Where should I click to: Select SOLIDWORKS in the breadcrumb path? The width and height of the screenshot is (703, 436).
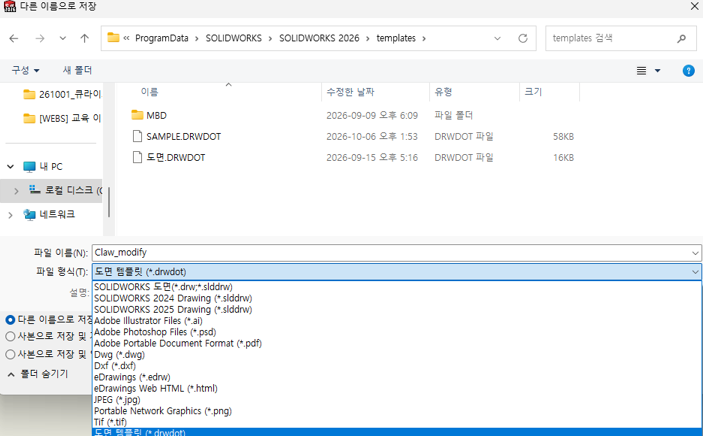point(234,38)
